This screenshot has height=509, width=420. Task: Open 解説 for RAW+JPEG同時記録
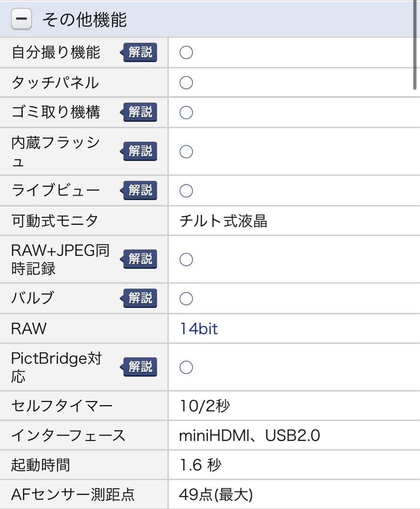coord(139,259)
